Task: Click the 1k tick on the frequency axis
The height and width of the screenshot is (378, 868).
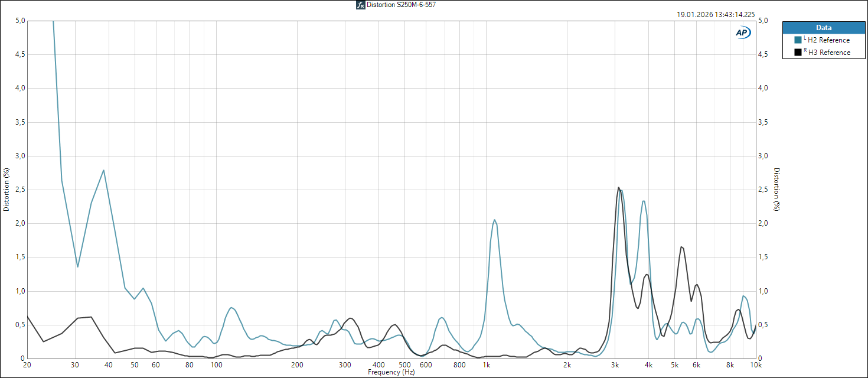Action: 486,365
